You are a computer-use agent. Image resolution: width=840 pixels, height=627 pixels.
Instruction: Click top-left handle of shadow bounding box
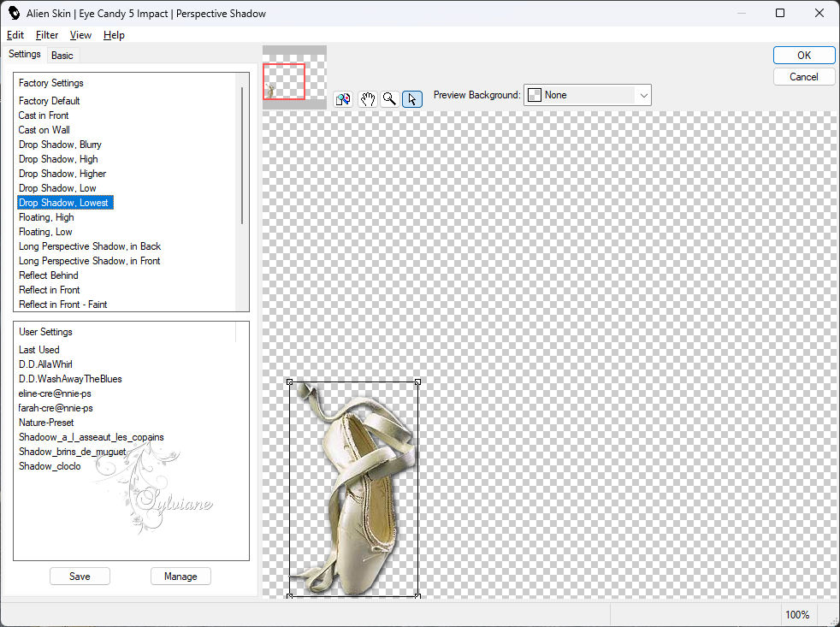tap(289, 382)
